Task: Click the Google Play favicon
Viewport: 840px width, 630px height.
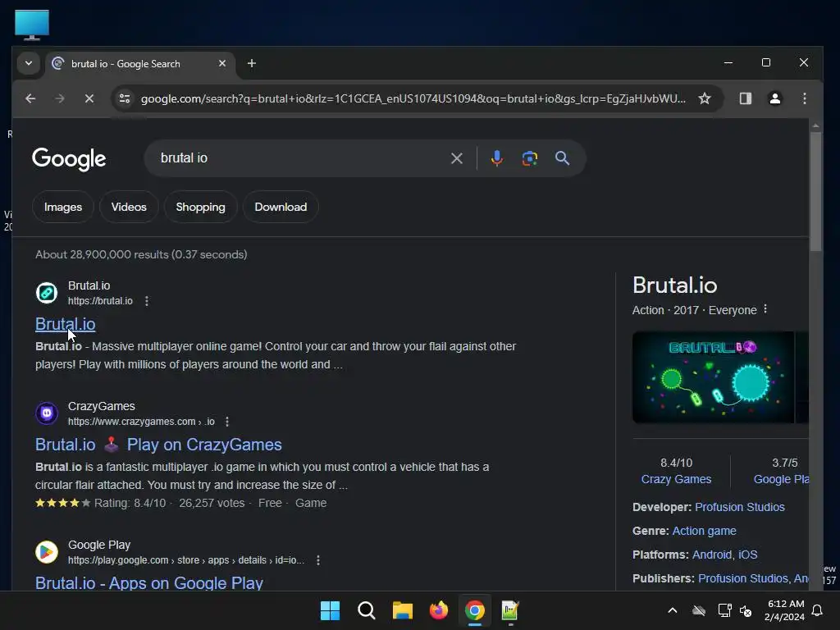Action: pos(47,552)
